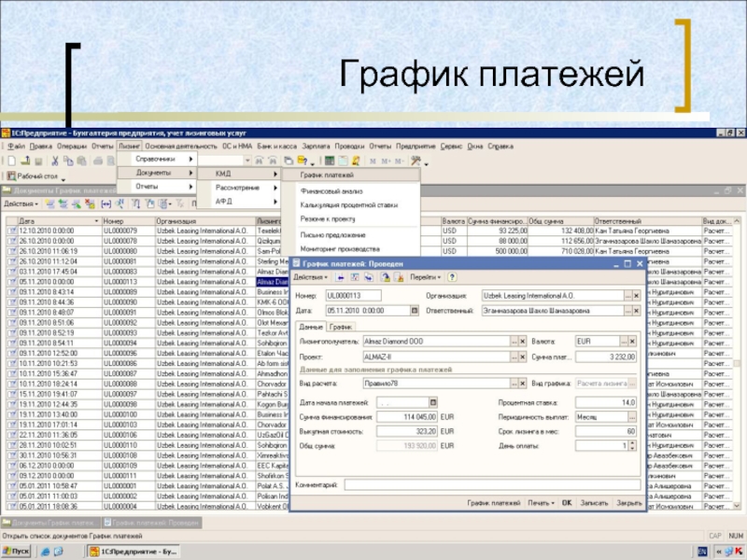The height and width of the screenshot is (560, 747).
Task: Click the Cut scissors icon
Action: 54,161
